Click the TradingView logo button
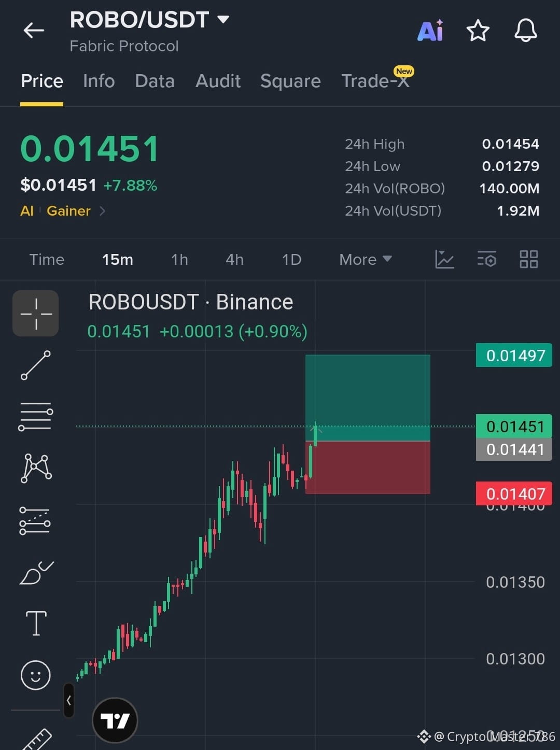Viewport: 560px width, 750px height. pyautogui.click(x=115, y=720)
